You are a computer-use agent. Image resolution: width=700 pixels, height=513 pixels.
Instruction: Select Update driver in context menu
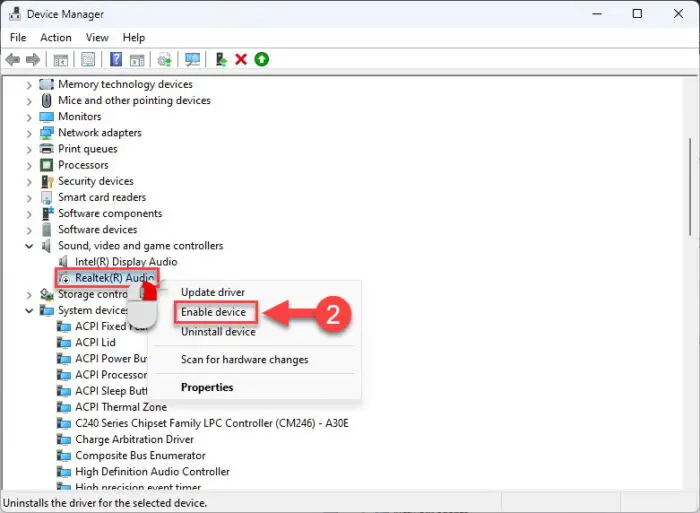pyautogui.click(x=212, y=292)
